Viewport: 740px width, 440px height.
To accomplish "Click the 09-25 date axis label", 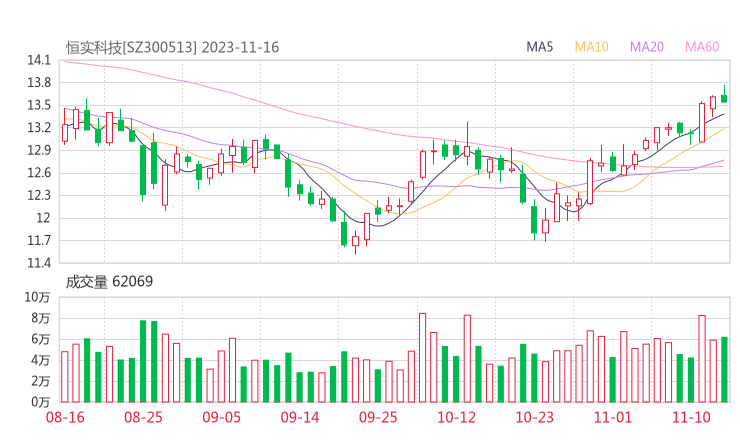I will tap(378, 417).
